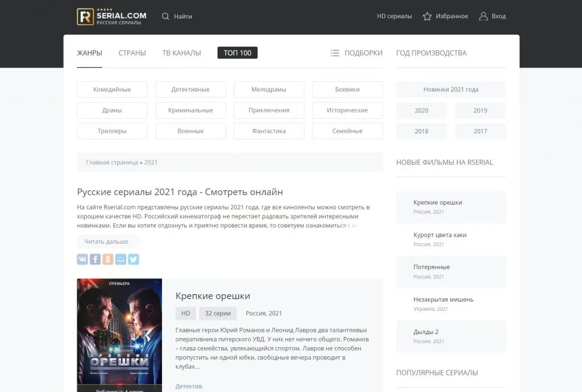Image resolution: width=582 pixels, height=392 pixels.
Task: Share the page via VK icon
Action: point(82,259)
